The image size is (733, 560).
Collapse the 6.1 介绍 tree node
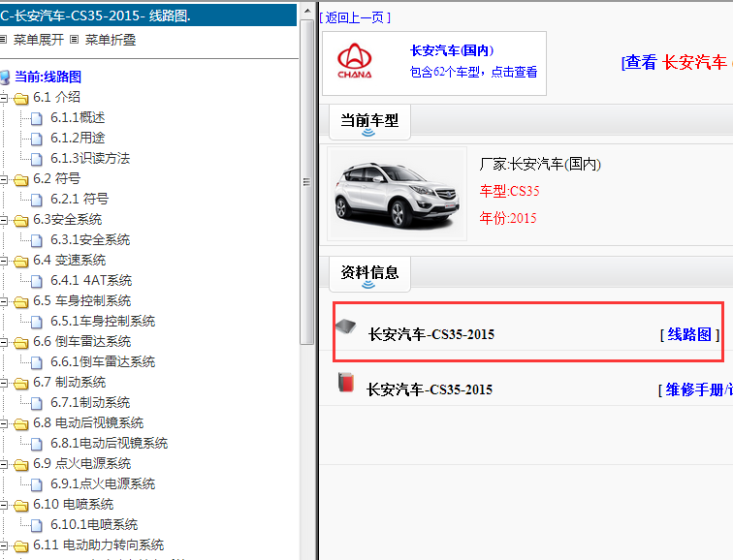click(3, 98)
